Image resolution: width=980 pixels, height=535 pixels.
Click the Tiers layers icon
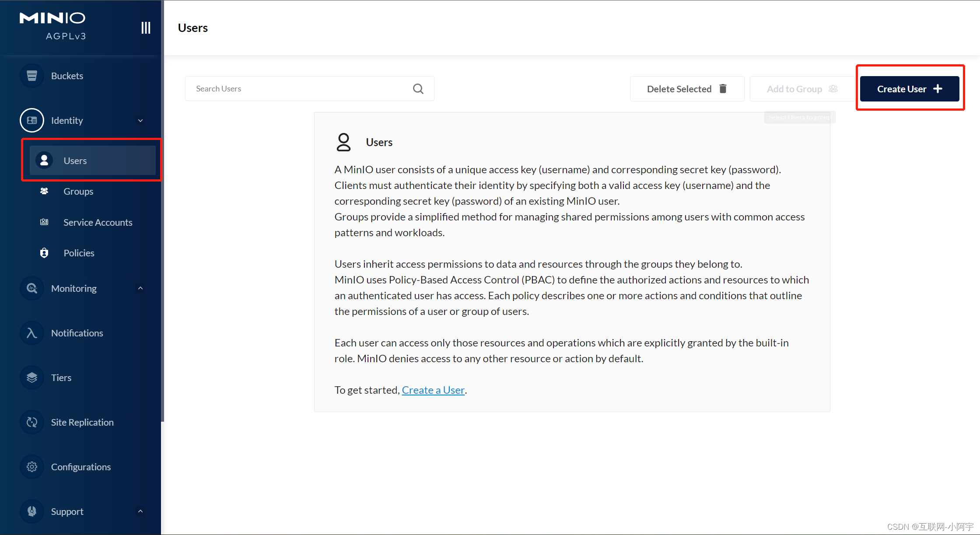pyautogui.click(x=32, y=378)
